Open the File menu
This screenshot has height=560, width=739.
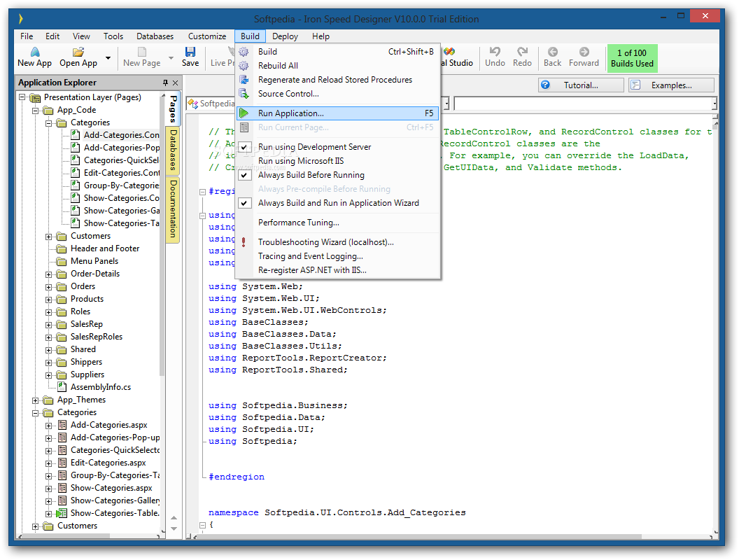[x=27, y=36]
